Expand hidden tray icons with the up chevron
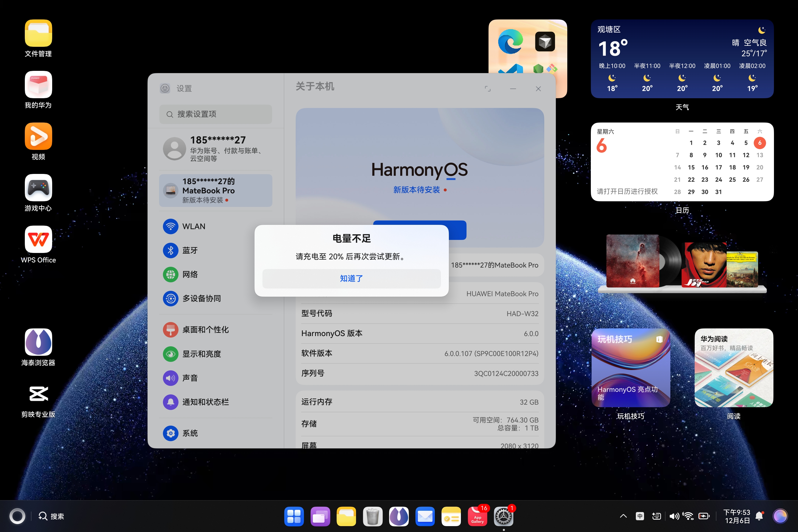Viewport: 798px width, 532px height. tap(623, 516)
